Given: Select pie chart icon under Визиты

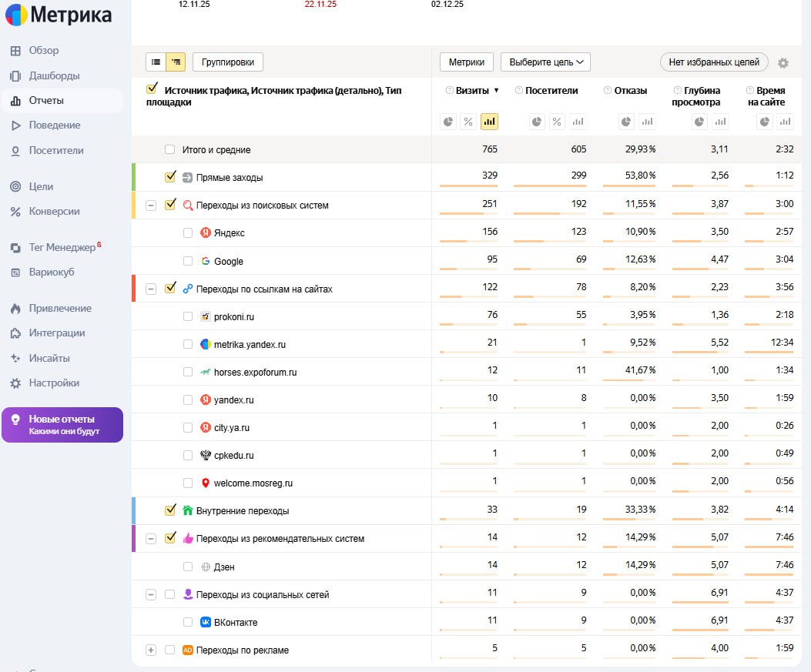Looking at the screenshot, I should point(448,122).
